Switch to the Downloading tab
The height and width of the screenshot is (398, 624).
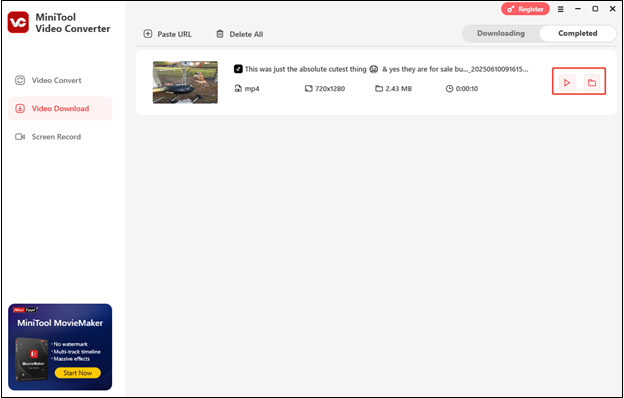click(501, 33)
